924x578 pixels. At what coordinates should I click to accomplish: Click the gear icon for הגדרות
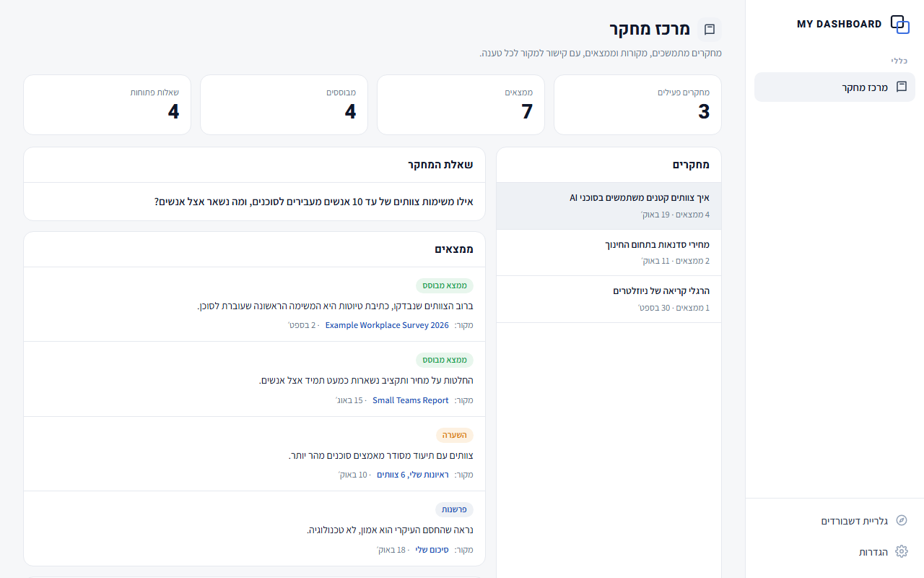(x=902, y=551)
